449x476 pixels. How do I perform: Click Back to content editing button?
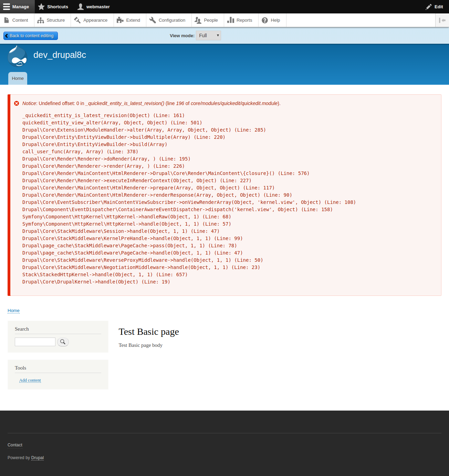pos(31,36)
